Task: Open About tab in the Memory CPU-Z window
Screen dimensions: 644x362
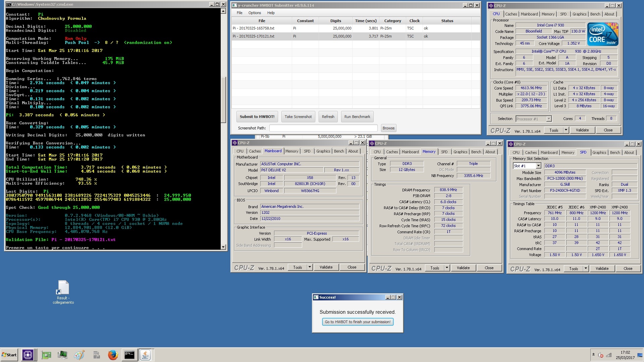Action: click(x=490, y=152)
